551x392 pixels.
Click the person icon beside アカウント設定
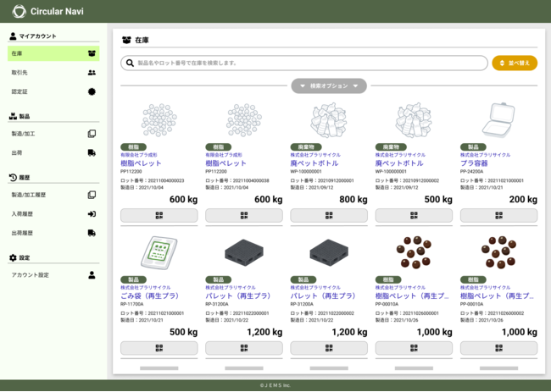point(92,275)
